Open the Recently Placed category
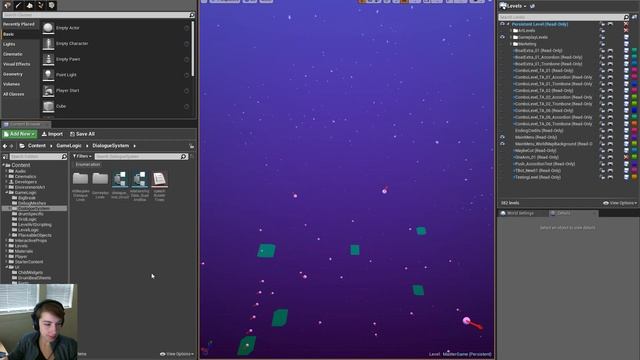The width and height of the screenshot is (640, 360). (x=19, y=24)
